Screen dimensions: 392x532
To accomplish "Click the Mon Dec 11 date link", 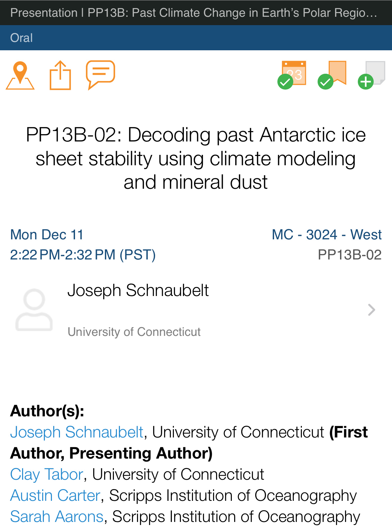I will tap(47, 235).
